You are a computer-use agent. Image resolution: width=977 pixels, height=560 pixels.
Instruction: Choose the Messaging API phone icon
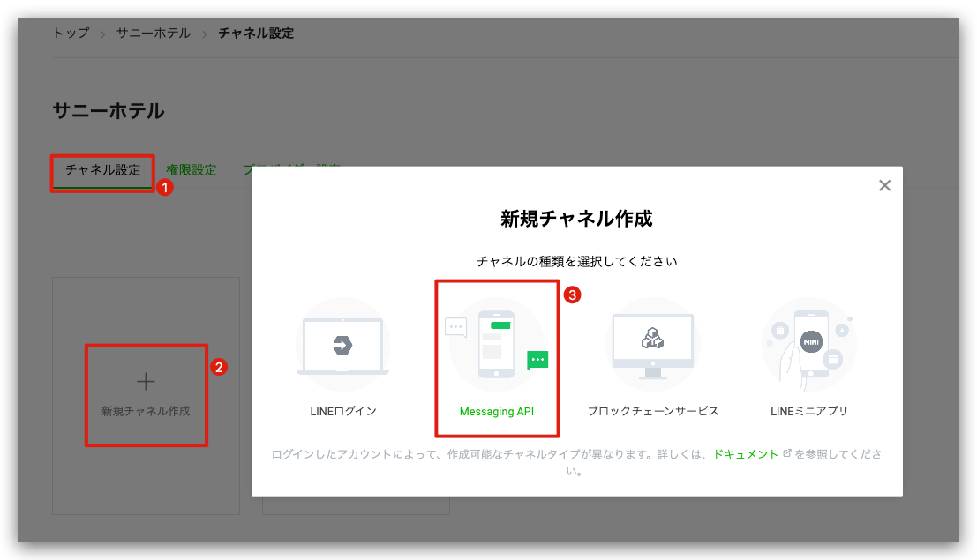pos(497,345)
